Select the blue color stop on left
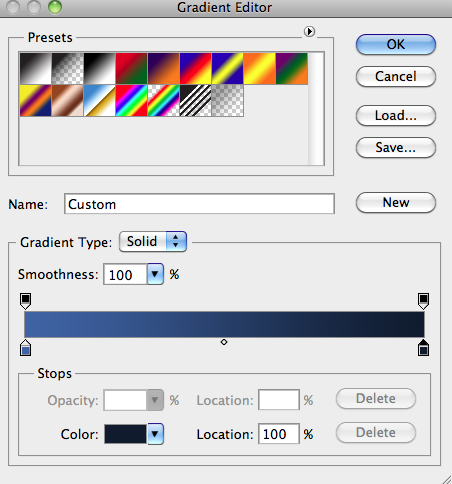This screenshot has width=452, height=484. (26, 348)
